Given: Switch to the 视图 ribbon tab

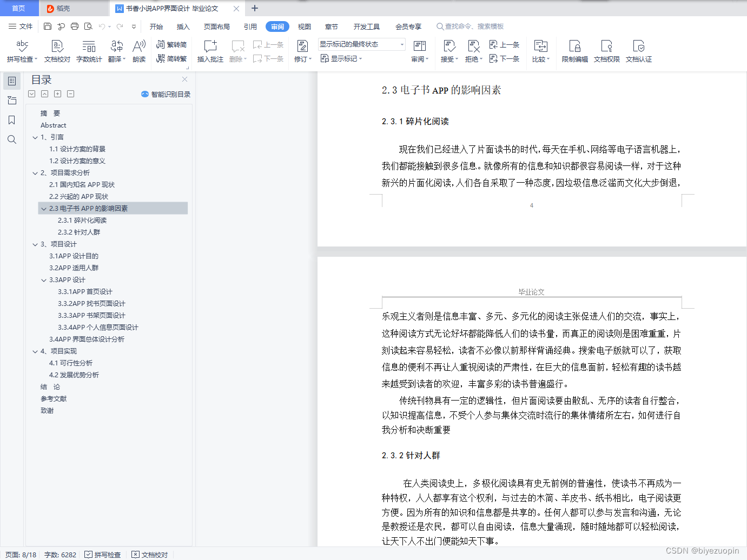Looking at the screenshot, I should click(x=304, y=26).
